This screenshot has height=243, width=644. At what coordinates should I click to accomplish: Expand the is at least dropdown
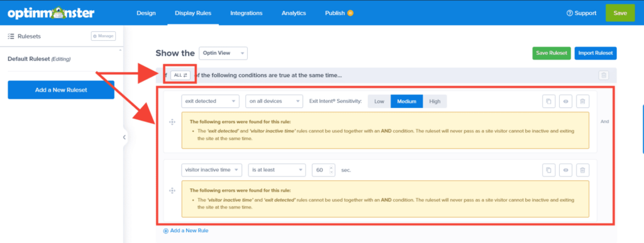[x=277, y=170]
